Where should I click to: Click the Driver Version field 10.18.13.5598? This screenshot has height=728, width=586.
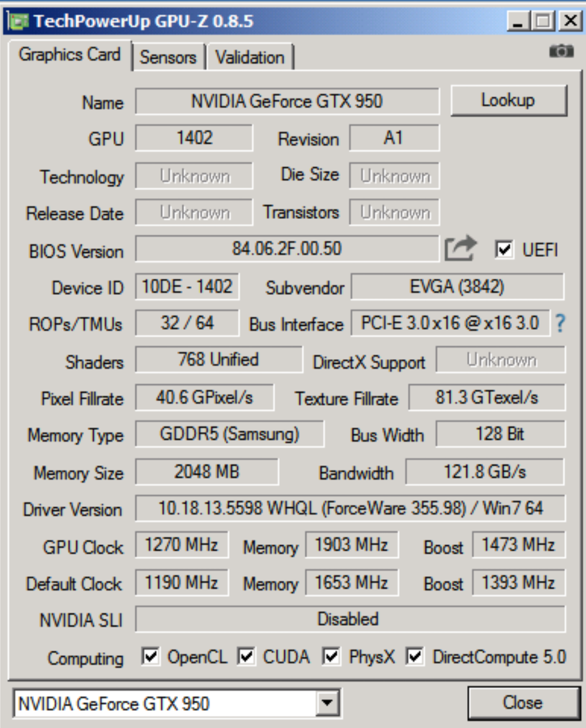tap(350, 509)
